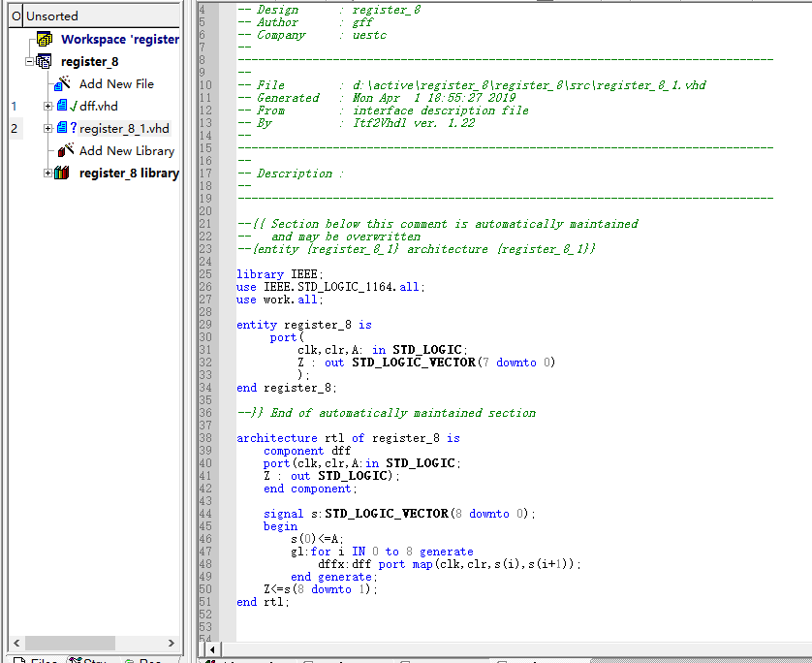Click the design browser scroll right arrow
The width and height of the screenshot is (812, 663).
172,643
